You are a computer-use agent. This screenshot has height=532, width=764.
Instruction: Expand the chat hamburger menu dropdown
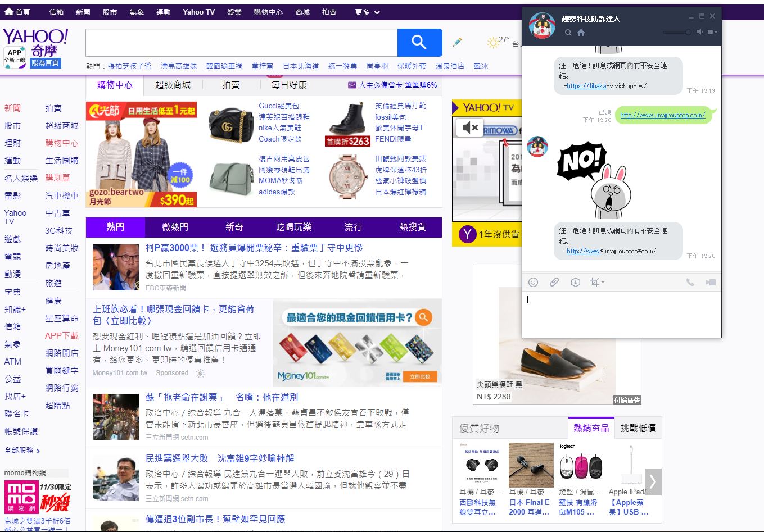(x=712, y=32)
